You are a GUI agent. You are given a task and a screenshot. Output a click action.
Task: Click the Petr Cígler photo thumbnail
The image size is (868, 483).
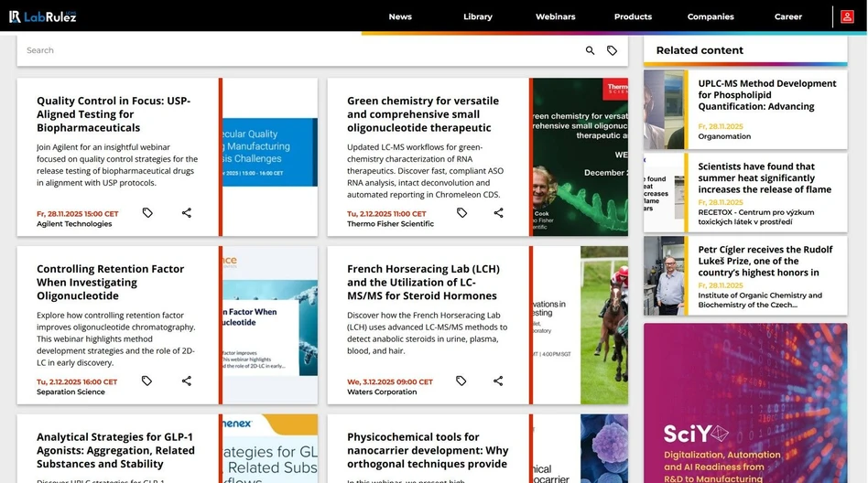coord(664,275)
